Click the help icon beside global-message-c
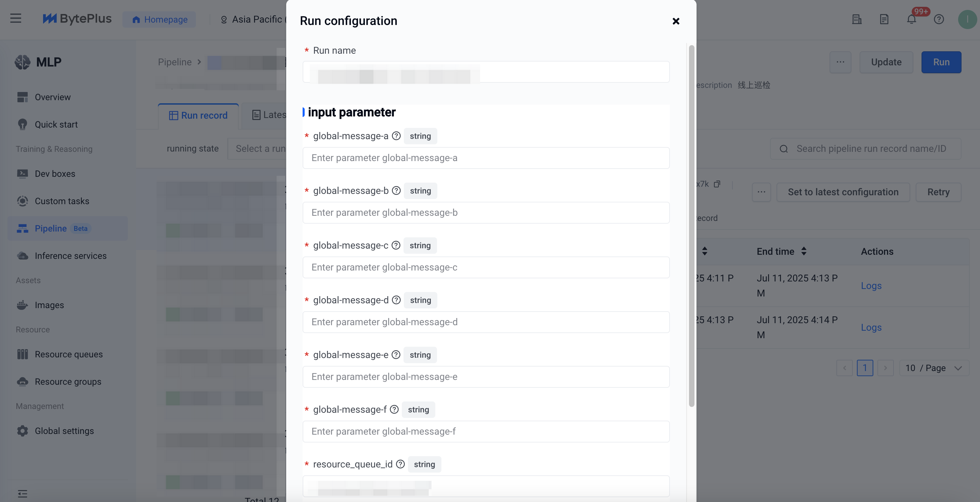Screen dimensions: 980x502 396,246
